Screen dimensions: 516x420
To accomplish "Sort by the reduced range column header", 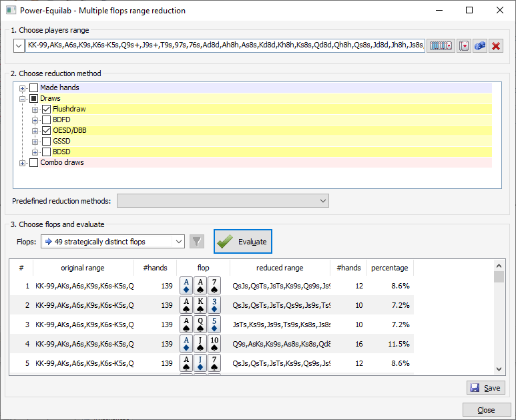I will pyautogui.click(x=280, y=268).
